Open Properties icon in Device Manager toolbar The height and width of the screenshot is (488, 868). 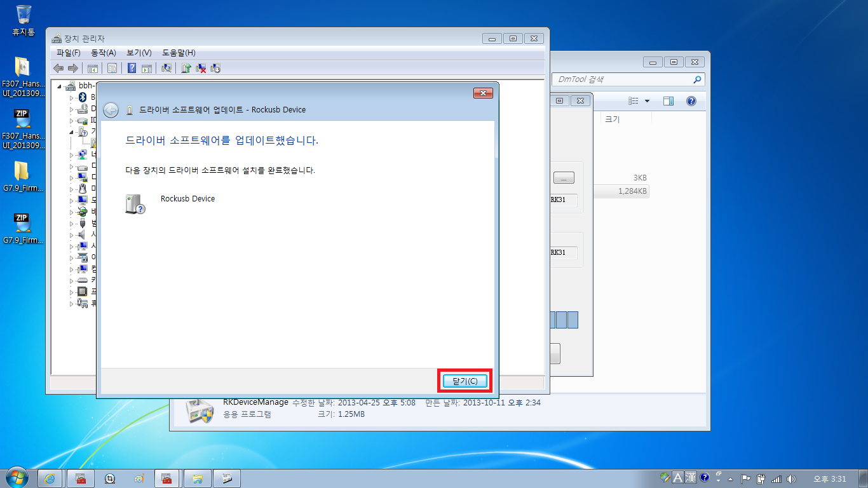(112, 68)
